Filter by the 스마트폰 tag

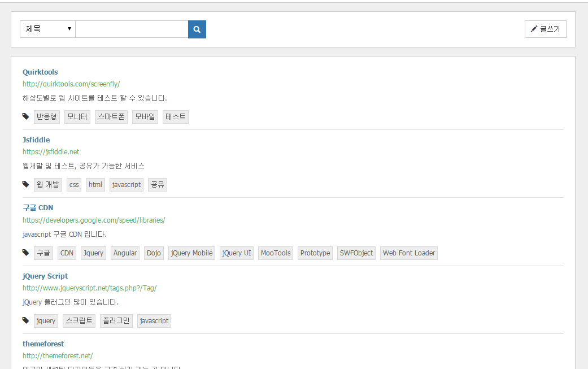111,117
